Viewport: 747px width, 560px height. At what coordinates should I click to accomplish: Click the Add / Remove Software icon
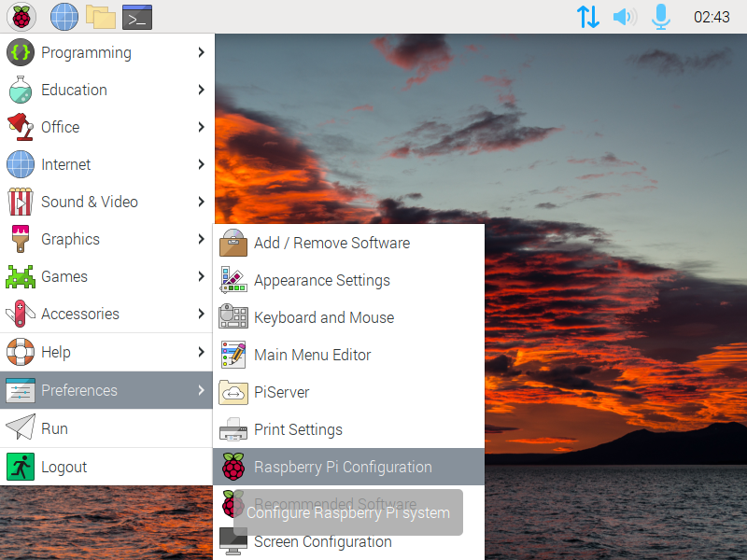(233, 243)
